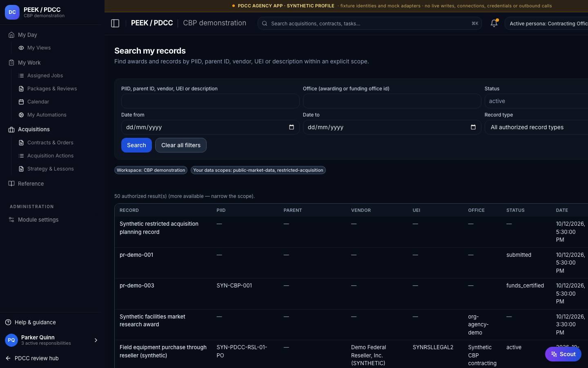
Task: Click the Office id input field
Action: click(x=392, y=101)
